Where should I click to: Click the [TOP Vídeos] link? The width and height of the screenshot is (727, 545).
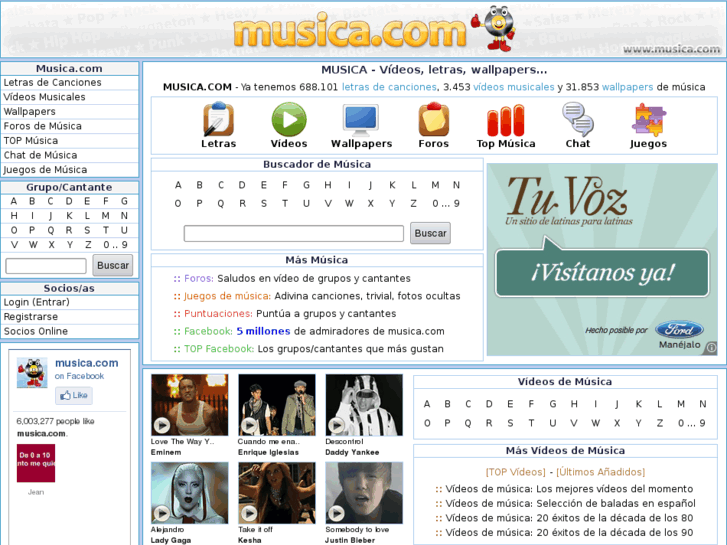click(516, 472)
